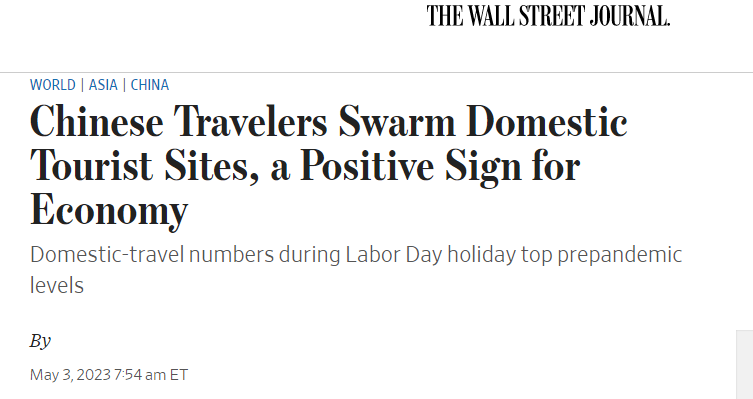
Task: Click 'prepandemic' in the subheadline
Action: tap(619, 255)
